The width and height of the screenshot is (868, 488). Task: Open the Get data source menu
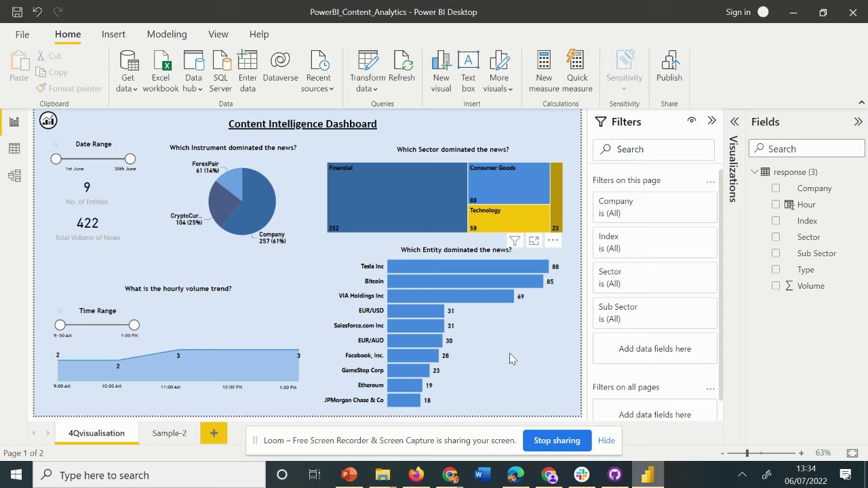click(x=127, y=71)
